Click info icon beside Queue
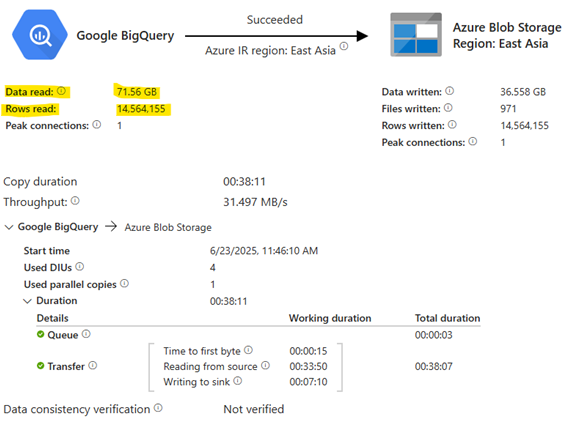The height and width of the screenshot is (426, 570). tap(86, 334)
